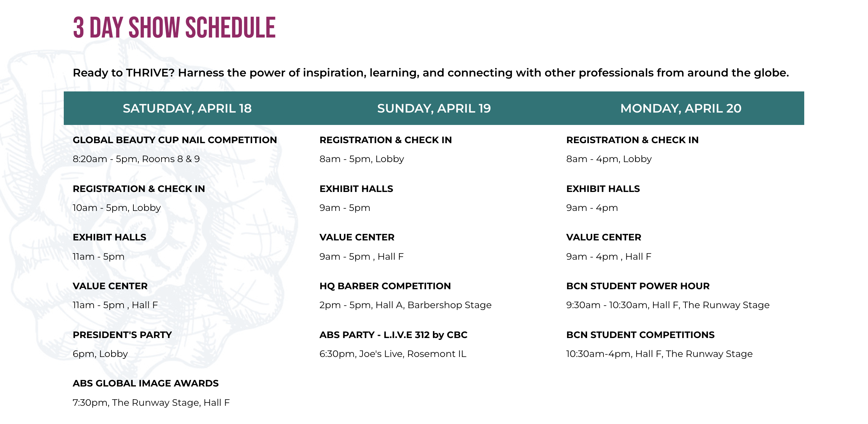
Task: Click the "8:20am - 5pm, Rooms 8 & 9" text
Action: 136,159
